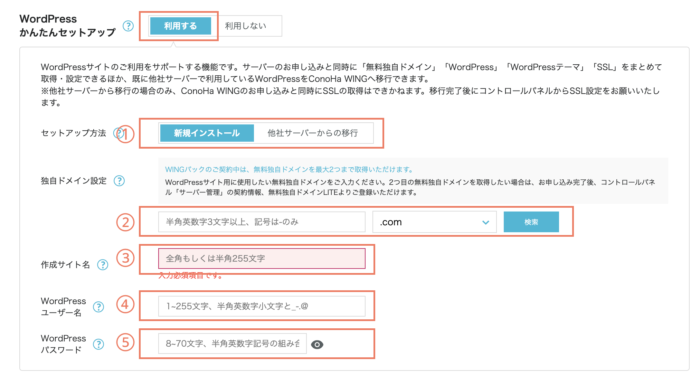Image resolution: width=700 pixels, height=385 pixels.
Task: Click the 検索 domain search button
Action: (531, 222)
